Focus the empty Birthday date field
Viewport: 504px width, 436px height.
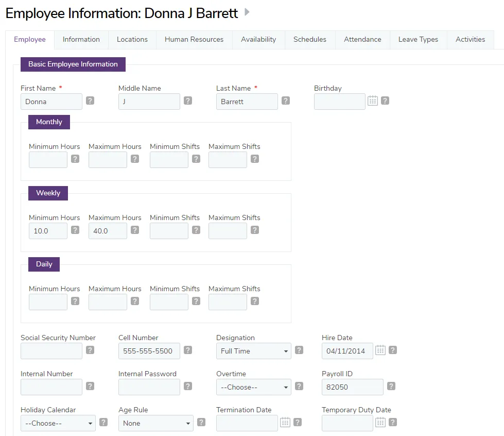click(340, 102)
